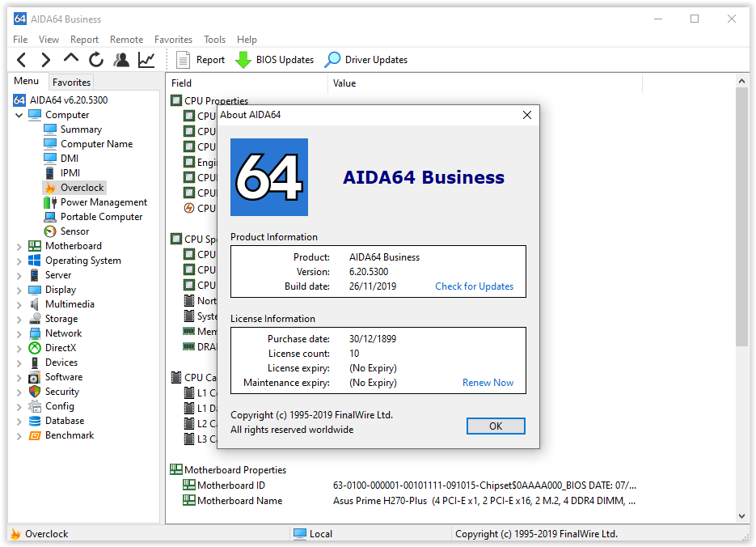756x547 pixels.
Task: Click the Check for Updates link
Action: [x=474, y=286]
